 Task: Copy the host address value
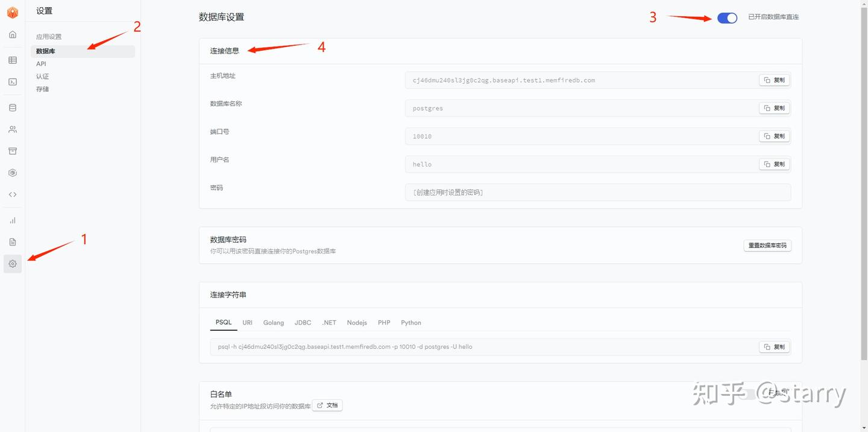[775, 80]
